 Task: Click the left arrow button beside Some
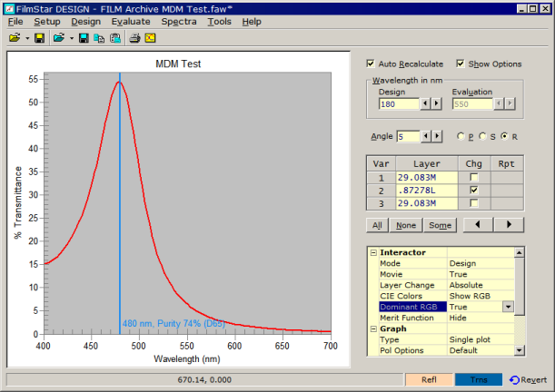click(478, 224)
